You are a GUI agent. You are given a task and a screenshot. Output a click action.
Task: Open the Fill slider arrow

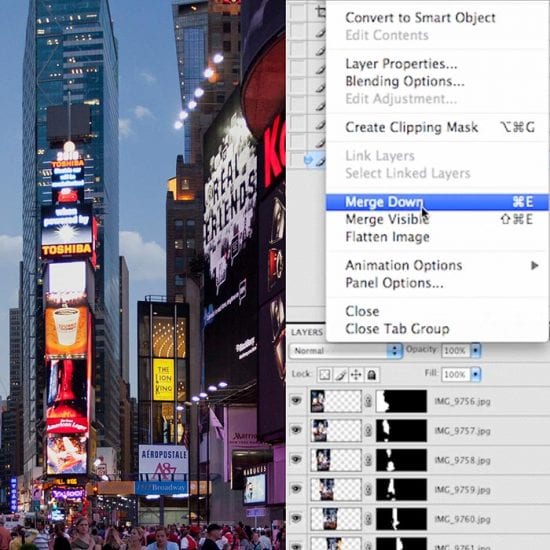point(475,375)
